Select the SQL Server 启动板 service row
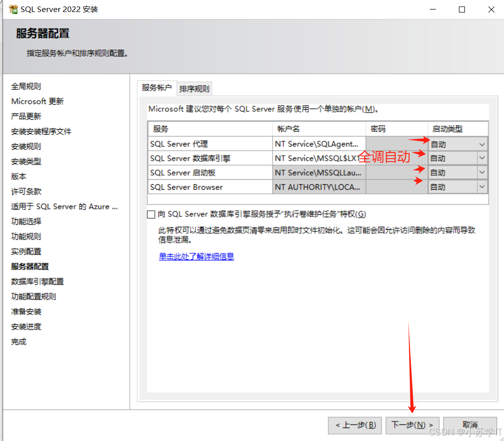 point(210,173)
